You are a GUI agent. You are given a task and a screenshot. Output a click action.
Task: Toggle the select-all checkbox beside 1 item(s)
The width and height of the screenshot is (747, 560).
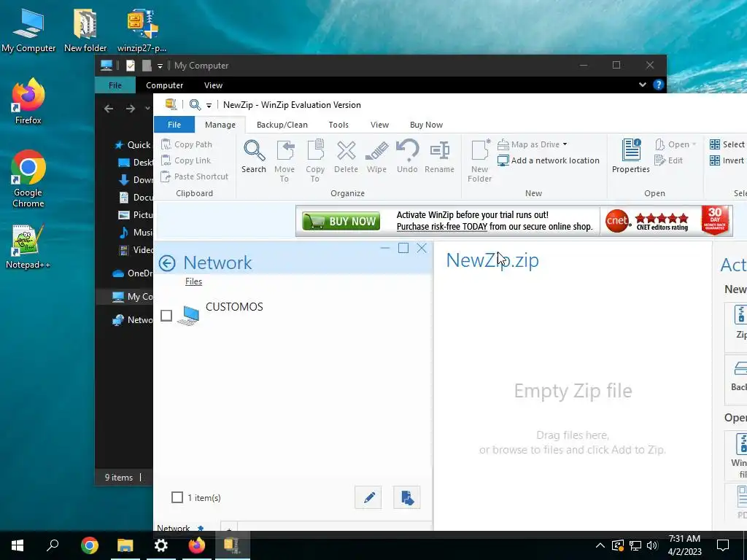point(177,497)
